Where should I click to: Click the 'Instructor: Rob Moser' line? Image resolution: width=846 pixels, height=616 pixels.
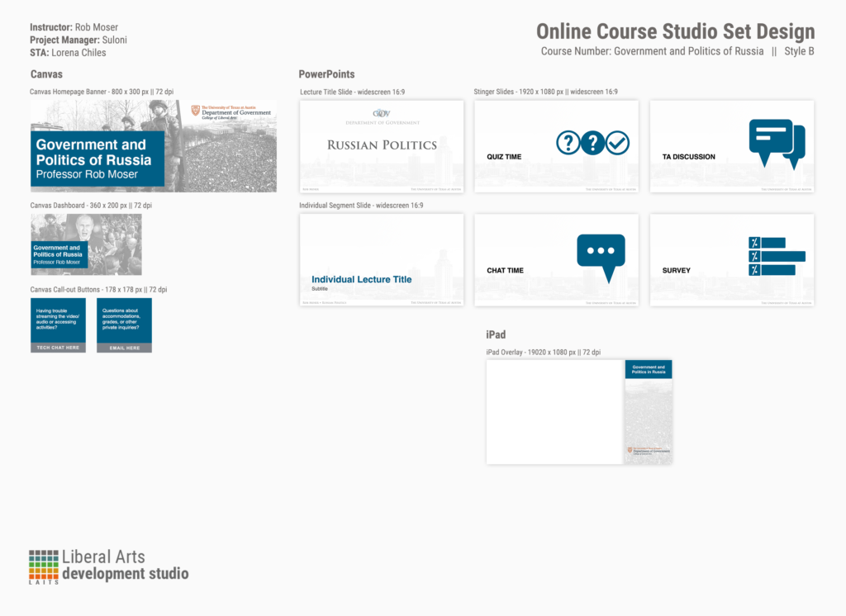[74, 27]
